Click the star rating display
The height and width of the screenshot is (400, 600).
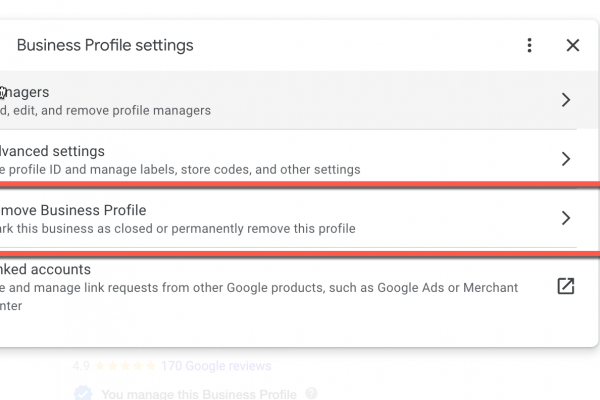(x=124, y=366)
